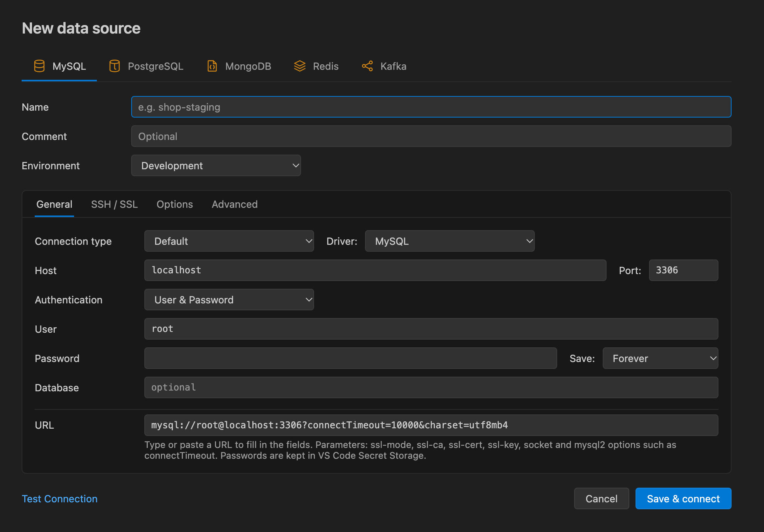Screen dimensions: 764x532
Task: Focus the Name input field
Action: [x=431, y=107]
